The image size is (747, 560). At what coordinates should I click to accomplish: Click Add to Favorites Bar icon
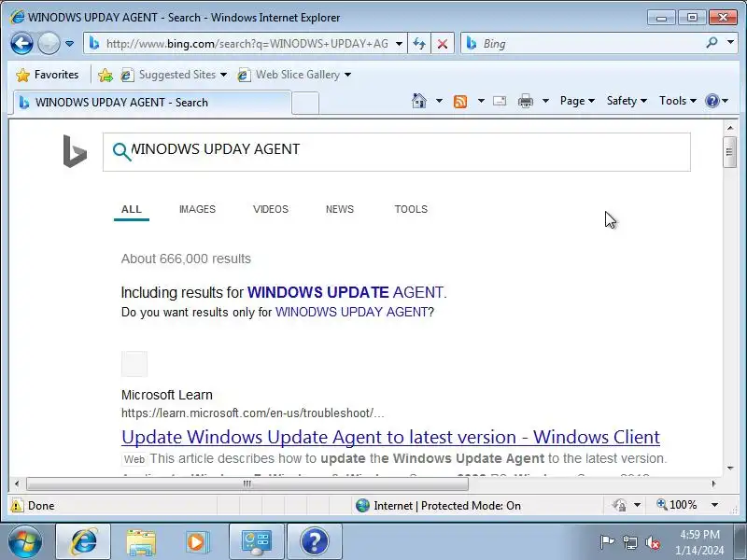click(106, 75)
